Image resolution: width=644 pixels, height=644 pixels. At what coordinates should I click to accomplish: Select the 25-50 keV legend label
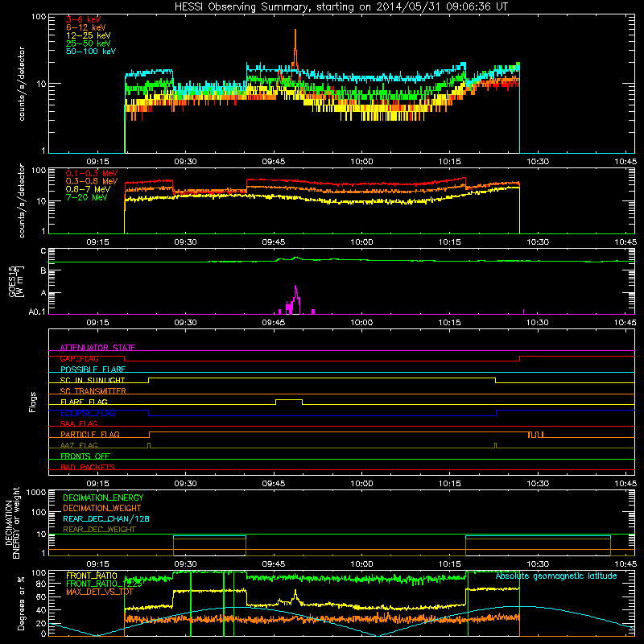pyautogui.click(x=88, y=43)
